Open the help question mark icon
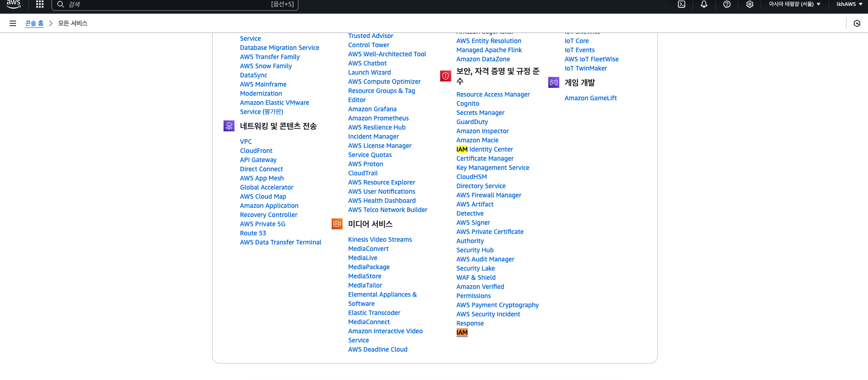The height and width of the screenshot is (380, 868). 727,4
